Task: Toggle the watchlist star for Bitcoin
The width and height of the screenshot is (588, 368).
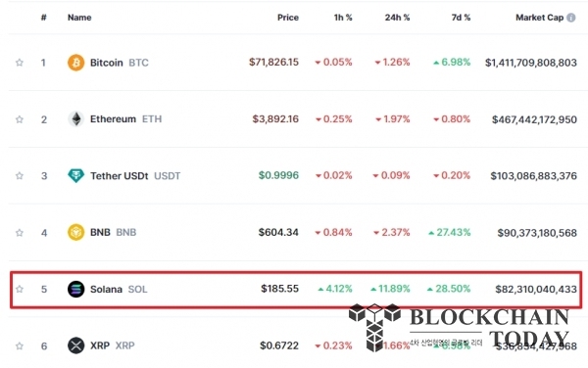Action: [20, 63]
